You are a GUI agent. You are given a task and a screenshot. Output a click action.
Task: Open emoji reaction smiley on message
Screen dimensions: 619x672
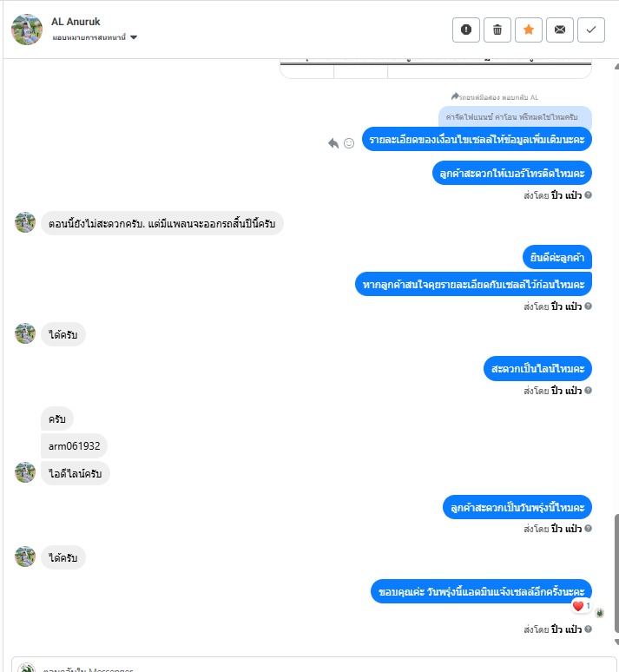coord(349,143)
